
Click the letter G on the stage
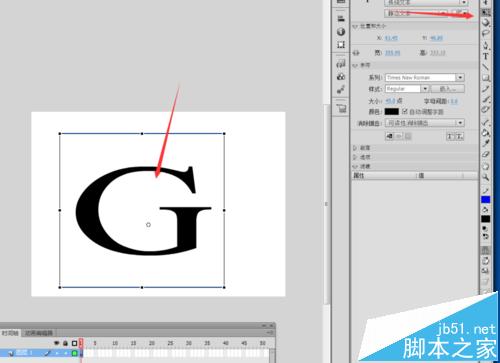(143, 211)
